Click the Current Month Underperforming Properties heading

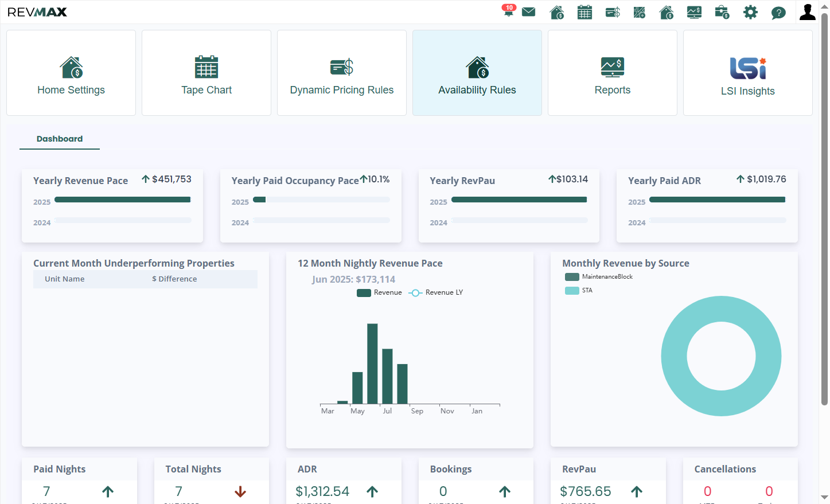(x=134, y=263)
